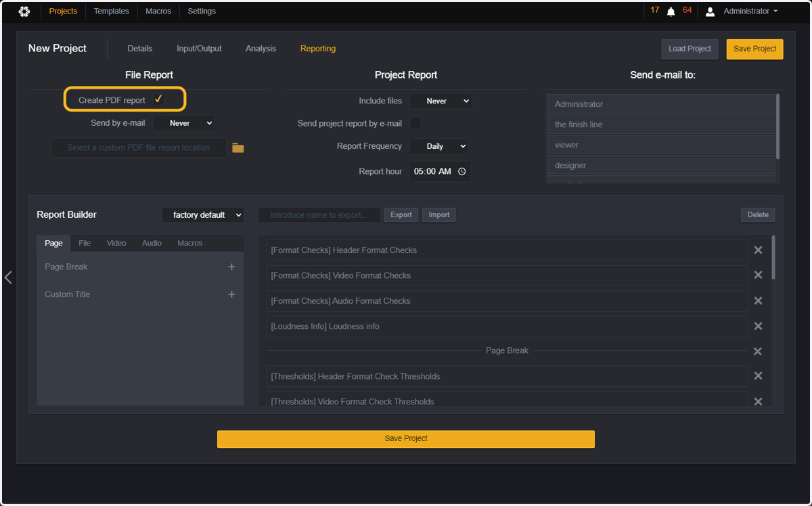Click the Administrator user avatar icon
This screenshot has height=506, width=812.
(x=710, y=11)
